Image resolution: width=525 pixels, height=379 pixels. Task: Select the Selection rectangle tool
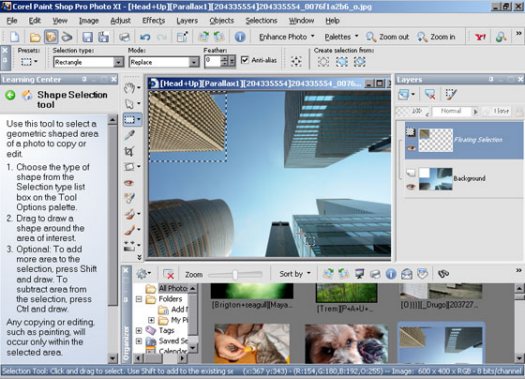130,120
